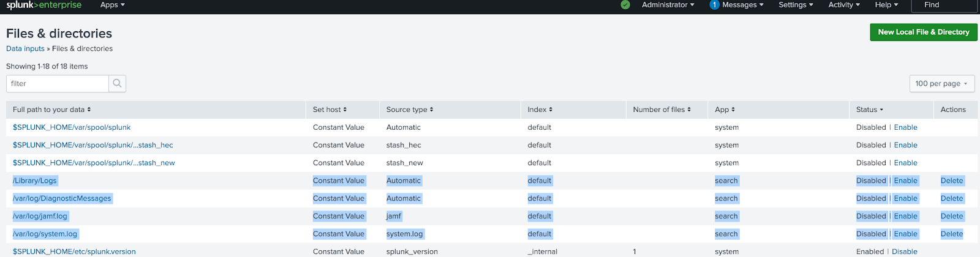Enable the /var/log/system.log input
Viewport: 980px width, 257px height.
pyautogui.click(x=905, y=234)
